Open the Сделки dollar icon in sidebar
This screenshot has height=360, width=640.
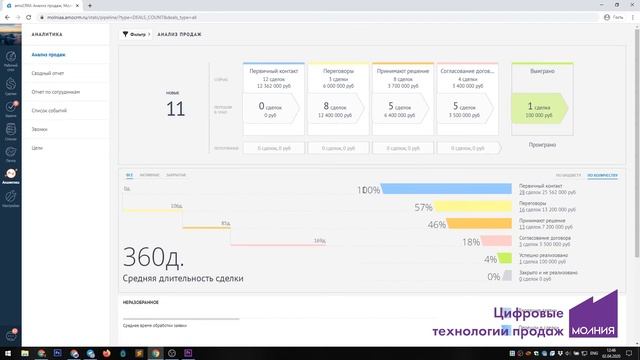11,84
